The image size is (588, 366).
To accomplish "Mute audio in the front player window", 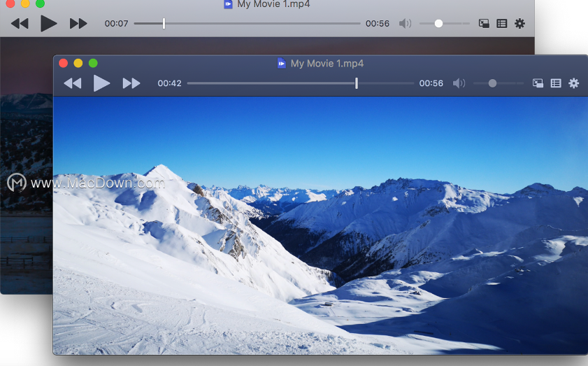I will [459, 83].
